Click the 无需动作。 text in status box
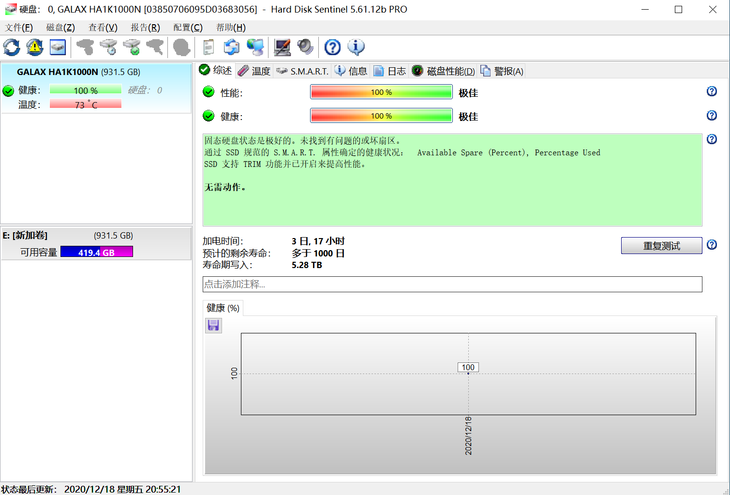 pyautogui.click(x=225, y=187)
